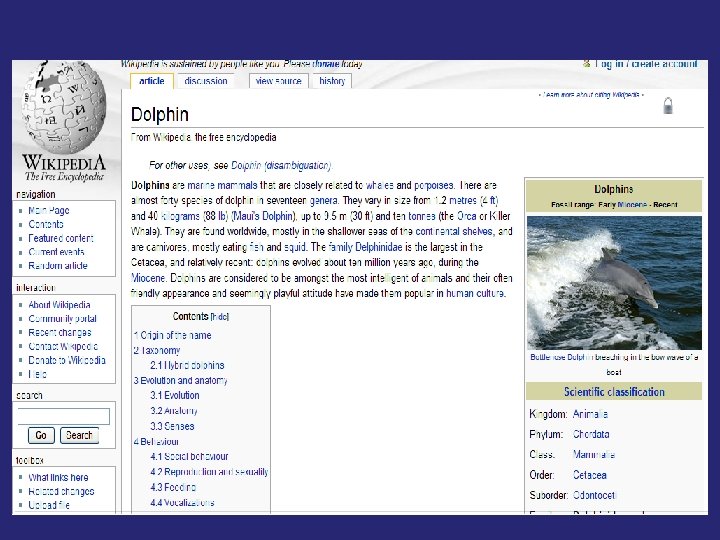Image resolution: width=720 pixels, height=540 pixels.
Task: Open Featured content link
Action: point(61,238)
